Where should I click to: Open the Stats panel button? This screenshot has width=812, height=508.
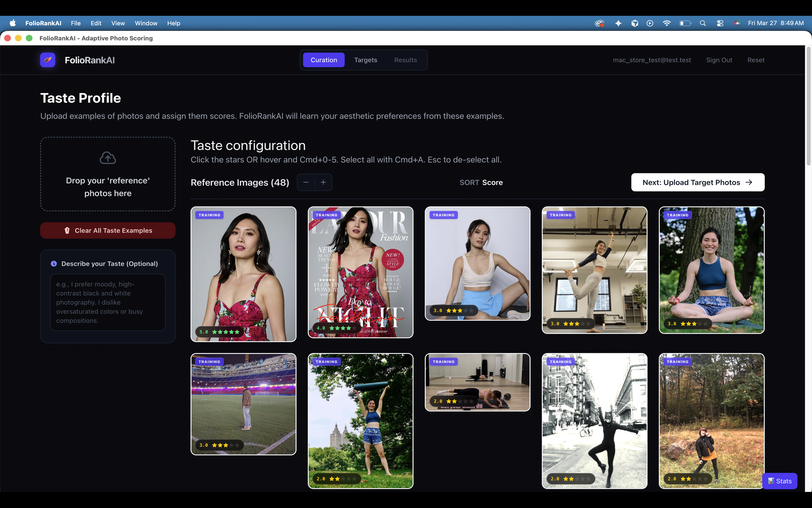(x=780, y=481)
